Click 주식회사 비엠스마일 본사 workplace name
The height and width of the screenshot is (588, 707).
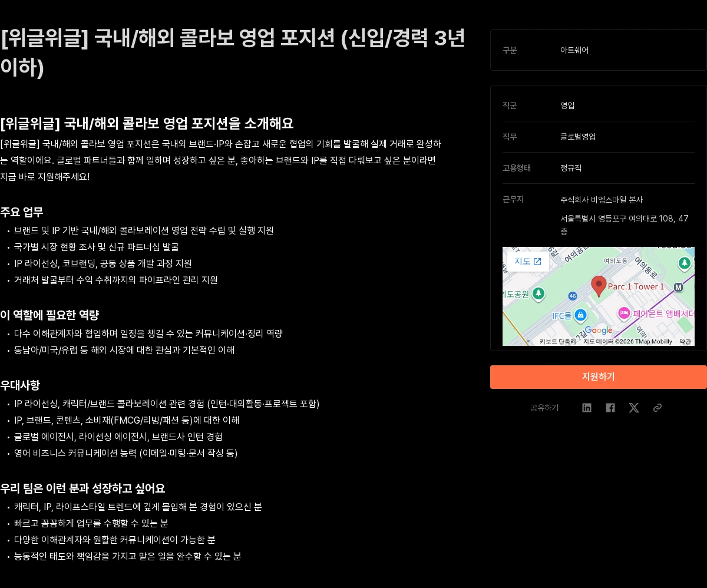pyautogui.click(x=602, y=200)
